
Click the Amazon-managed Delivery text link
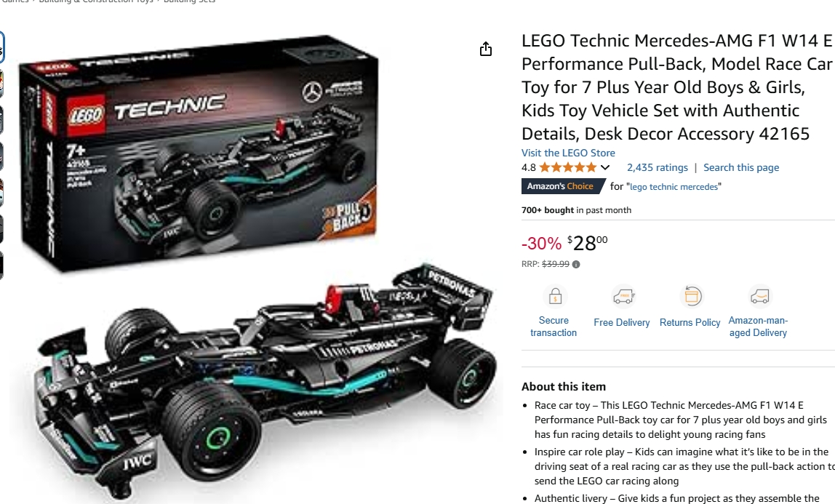758,327
